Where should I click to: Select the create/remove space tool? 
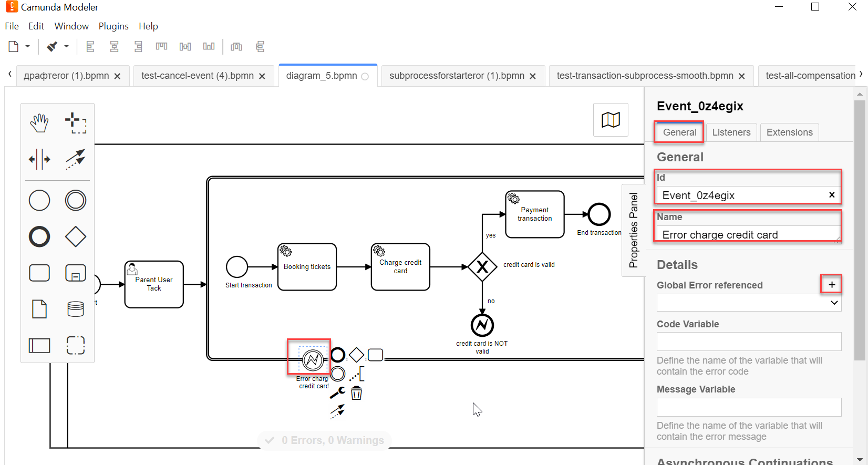[39, 159]
